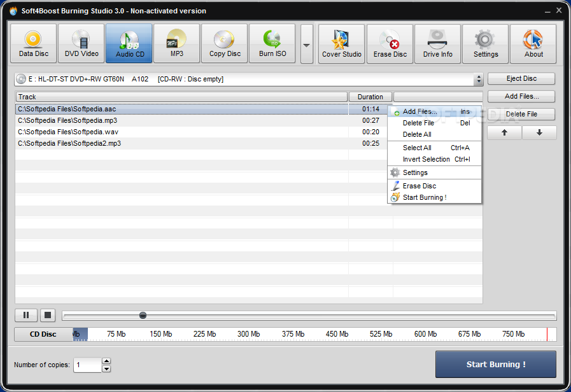Click the CD Disc capacity bar
This screenshot has height=392, width=571.
[314, 334]
